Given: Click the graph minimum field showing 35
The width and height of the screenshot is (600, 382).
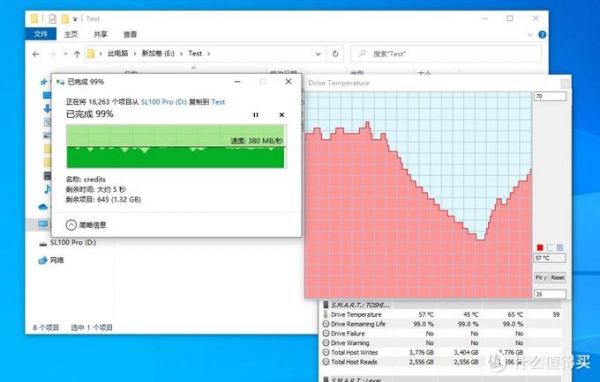Looking at the screenshot, I should click(x=550, y=294).
